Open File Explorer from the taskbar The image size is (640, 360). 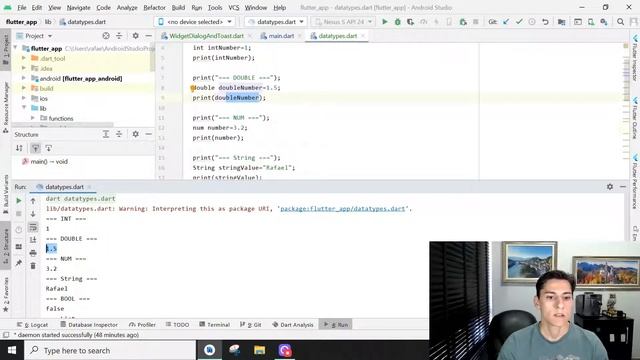click(x=260, y=350)
